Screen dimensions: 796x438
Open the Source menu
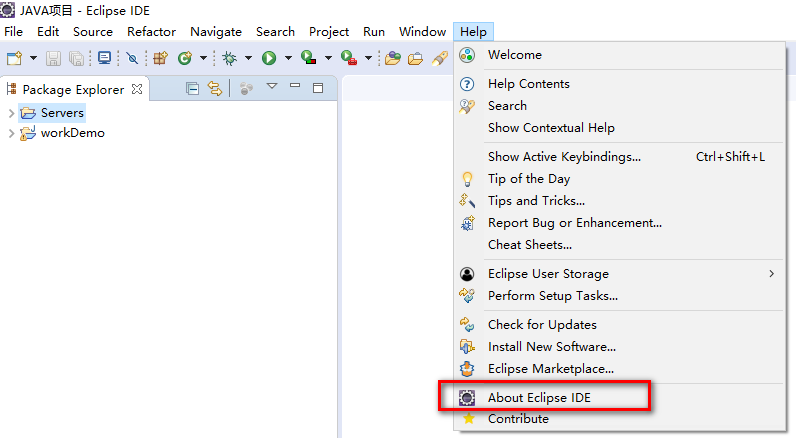tap(93, 31)
